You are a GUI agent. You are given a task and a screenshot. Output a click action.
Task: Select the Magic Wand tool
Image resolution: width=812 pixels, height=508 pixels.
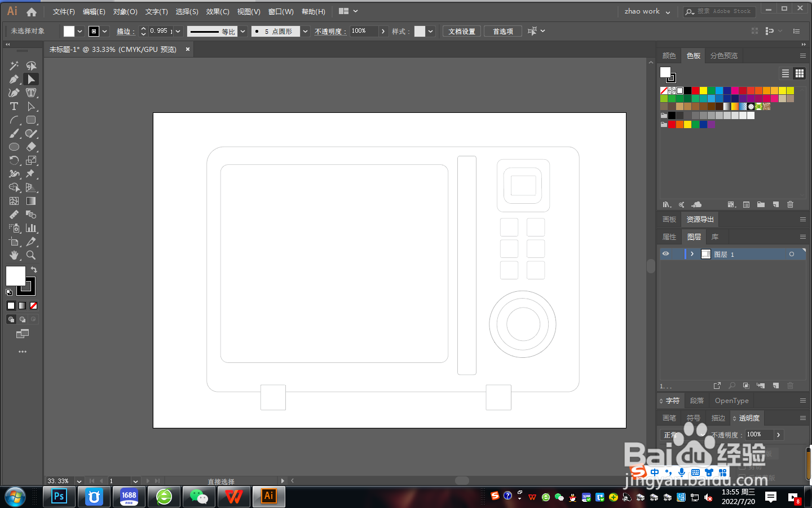pyautogui.click(x=14, y=66)
